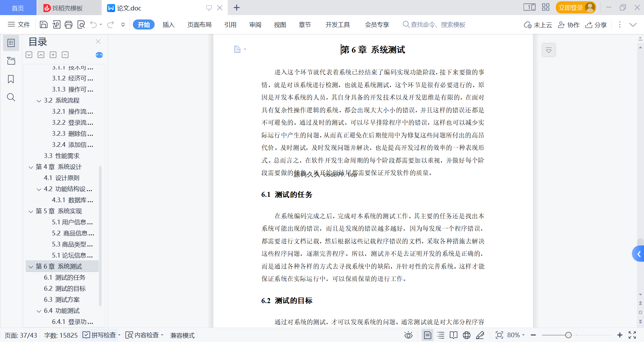This screenshot has width=644, height=342.
Task: Click the Save icon in the quick toolbar
Action: pos(44,24)
